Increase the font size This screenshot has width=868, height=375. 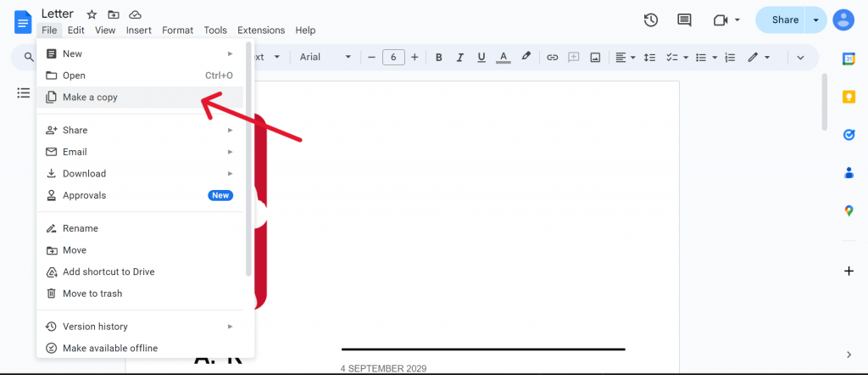[x=415, y=57]
